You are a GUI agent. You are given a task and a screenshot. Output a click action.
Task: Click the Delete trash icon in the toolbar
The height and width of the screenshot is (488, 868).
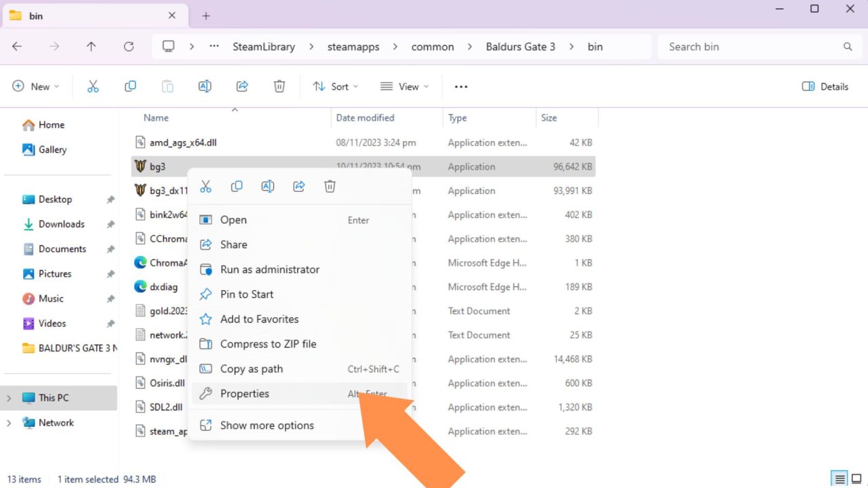point(279,86)
